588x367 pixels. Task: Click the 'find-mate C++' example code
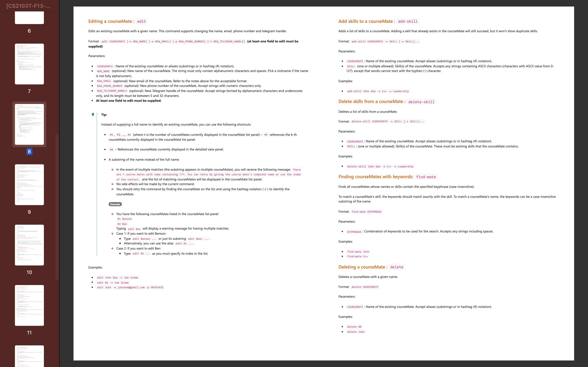[x=357, y=256]
